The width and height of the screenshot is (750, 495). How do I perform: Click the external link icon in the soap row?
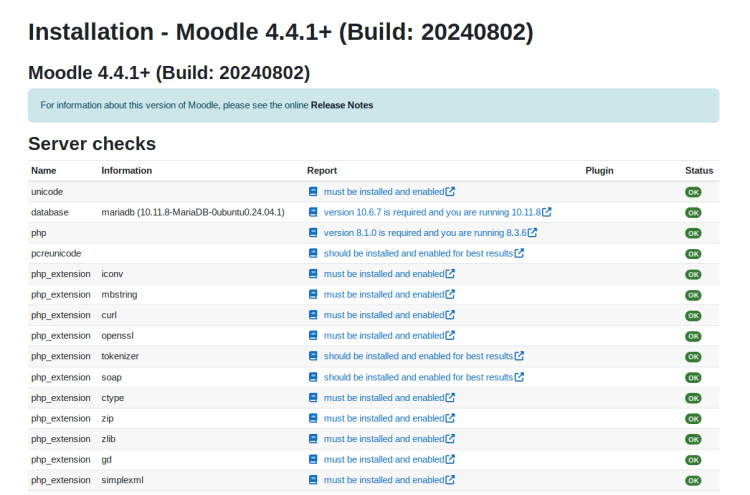tap(519, 377)
